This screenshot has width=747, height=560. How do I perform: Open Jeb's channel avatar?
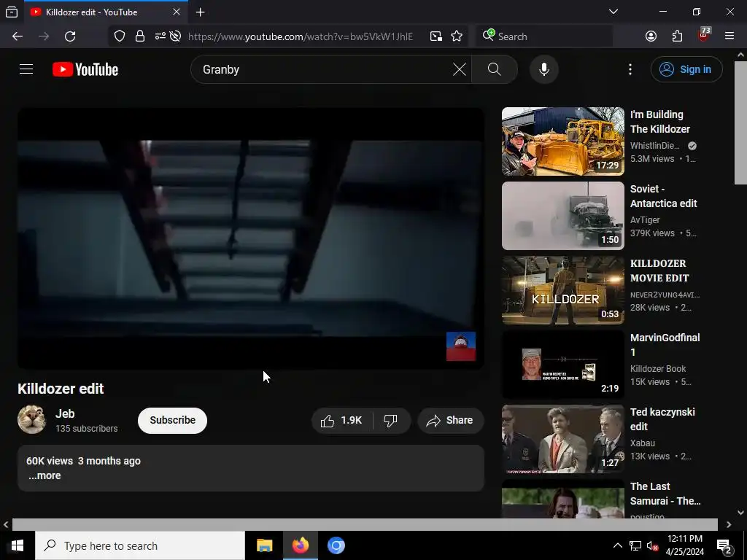pyautogui.click(x=31, y=419)
